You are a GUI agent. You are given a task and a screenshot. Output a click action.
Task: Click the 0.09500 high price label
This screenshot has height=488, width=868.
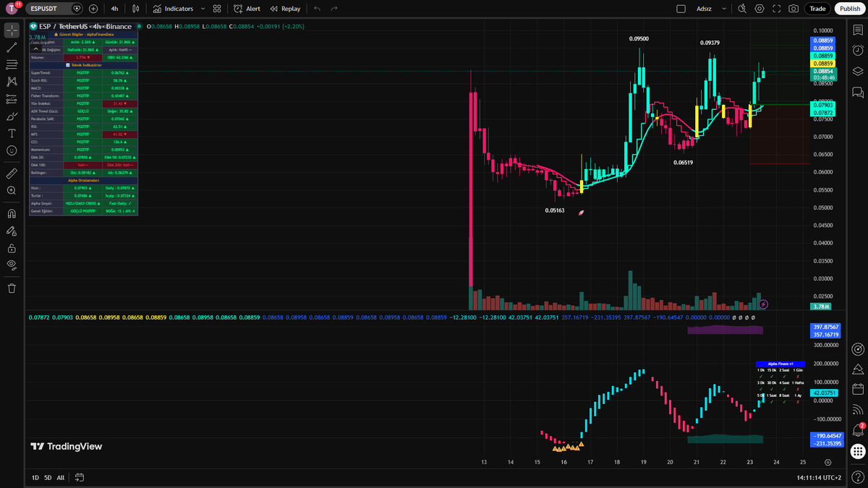[639, 39]
